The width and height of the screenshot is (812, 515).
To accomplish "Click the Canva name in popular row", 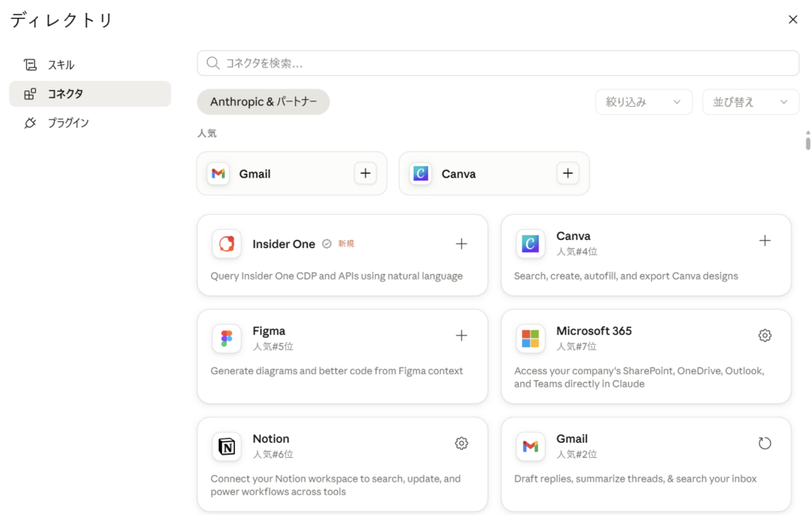I will click(458, 174).
